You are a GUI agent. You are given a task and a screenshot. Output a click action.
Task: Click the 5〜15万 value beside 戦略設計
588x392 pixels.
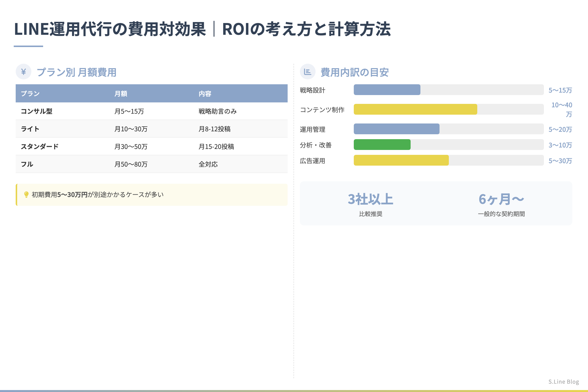pyautogui.click(x=560, y=90)
